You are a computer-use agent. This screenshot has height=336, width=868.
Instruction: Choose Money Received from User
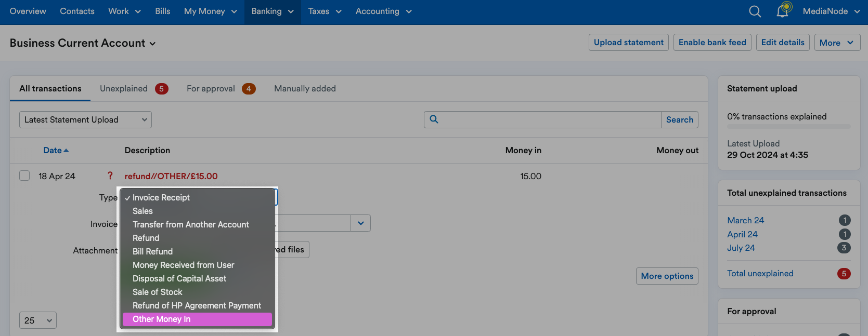pyautogui.click(x=197, y=265)
